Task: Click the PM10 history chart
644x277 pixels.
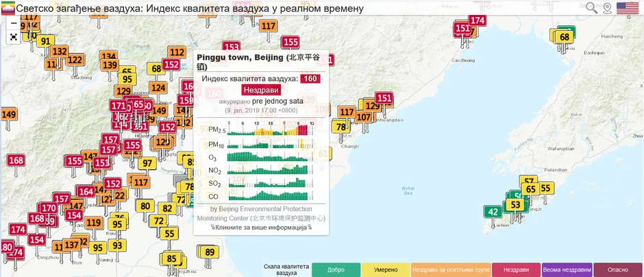Action: tap(270, 144)
